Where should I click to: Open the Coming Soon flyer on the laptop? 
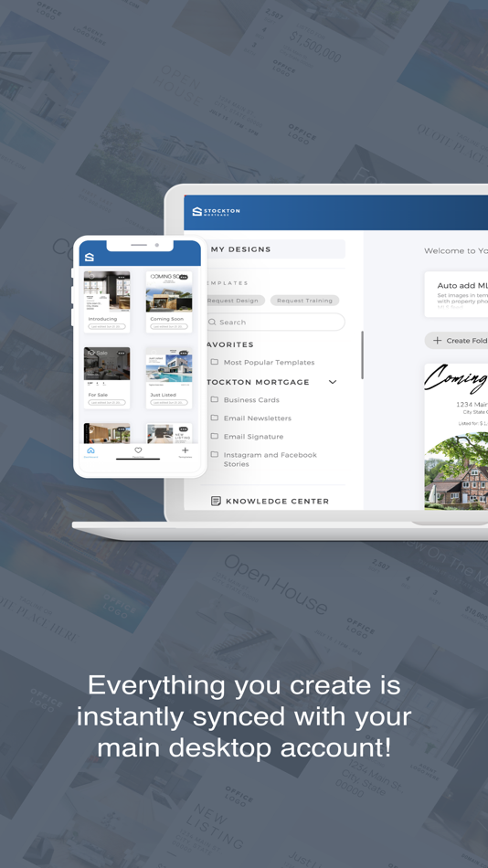456,437
